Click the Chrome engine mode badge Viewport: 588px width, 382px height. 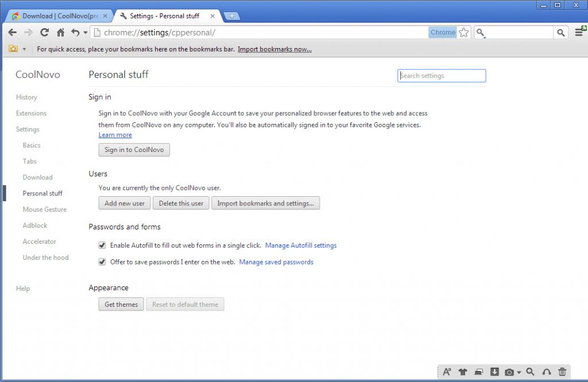pyautogui.click(x=443, y=33)
